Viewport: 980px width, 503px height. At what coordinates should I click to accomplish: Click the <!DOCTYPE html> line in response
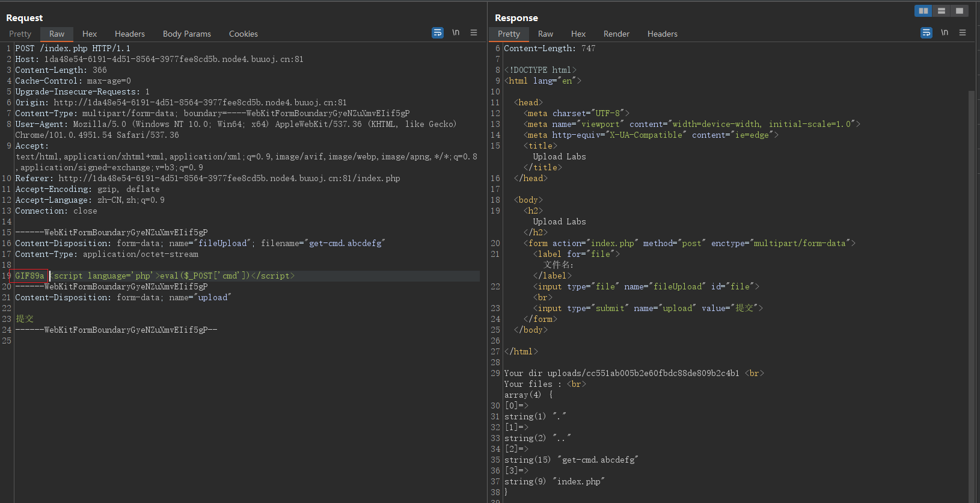tap(540, 70)
